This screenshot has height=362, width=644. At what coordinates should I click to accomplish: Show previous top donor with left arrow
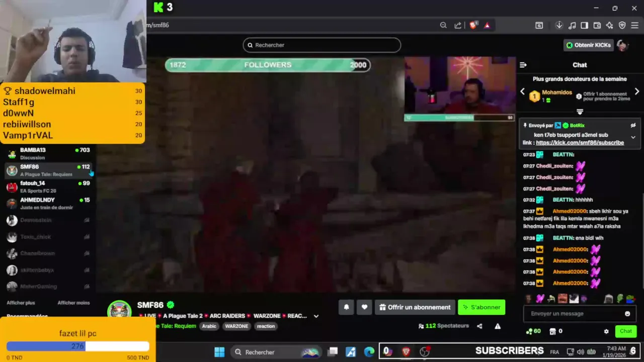(x=522, y=92)
